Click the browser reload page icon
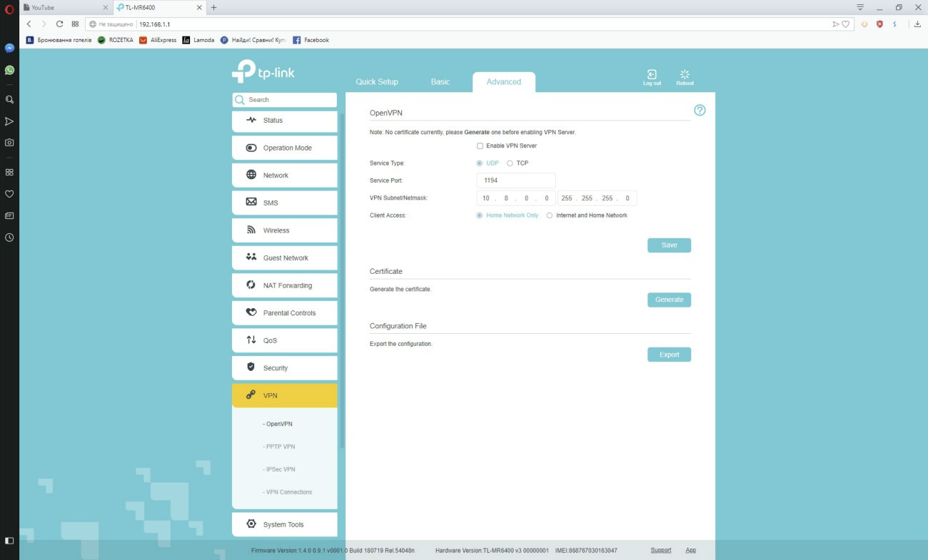The width and height of the screenshot is (928, 560). click(x=60, y=24)
